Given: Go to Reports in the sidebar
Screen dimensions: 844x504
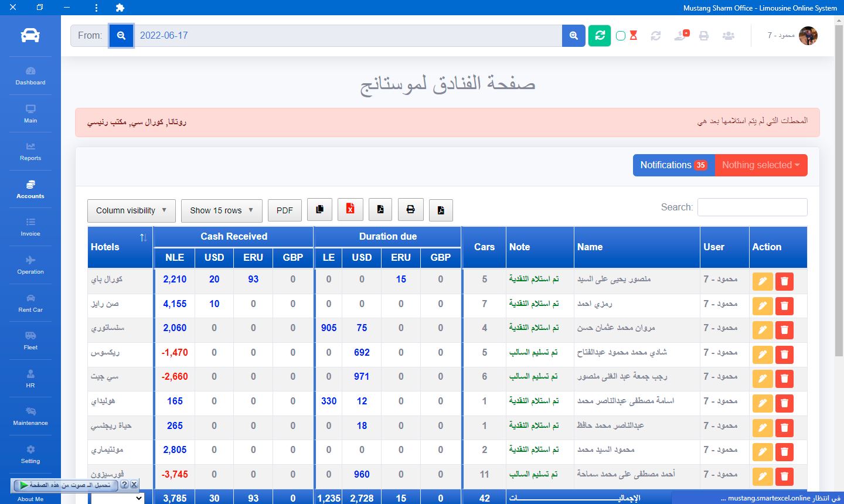Looking at the screenshot, I should pos(30,151).
